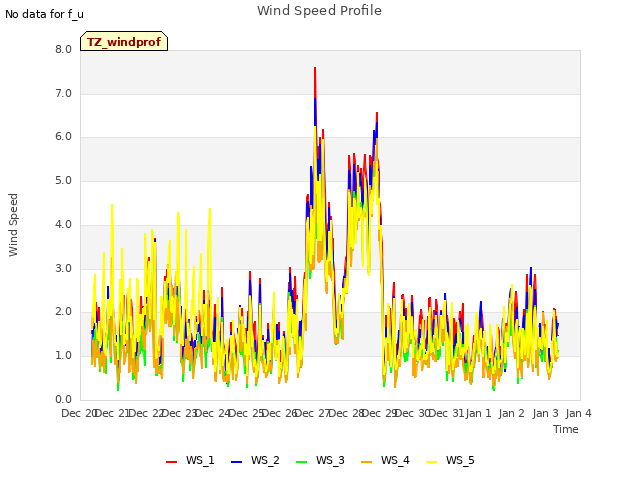This screenshot has height=480, width=640.
Task: Select the WS_5 legend label
Action: pyautogui.click(x=460, y=460)
